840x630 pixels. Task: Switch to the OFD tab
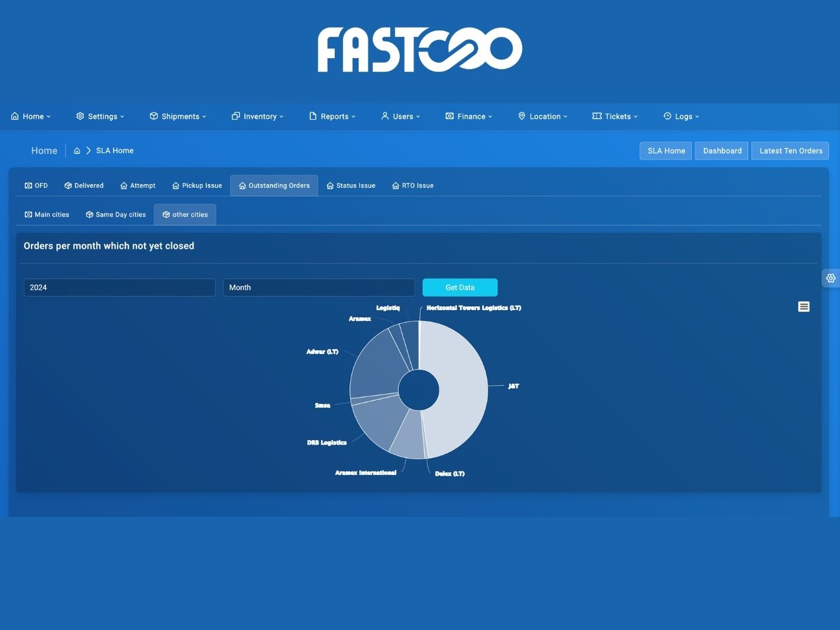coord(36,185)
